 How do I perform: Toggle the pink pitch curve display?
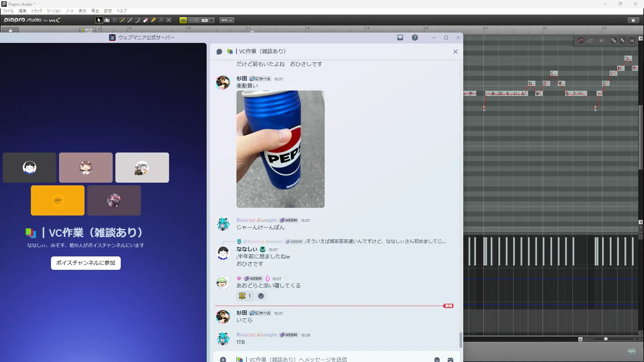581,41
